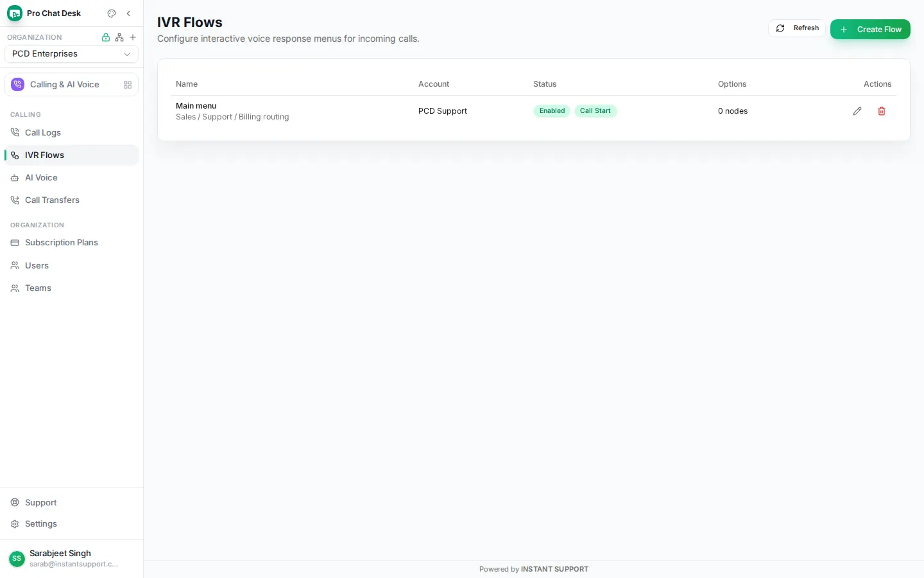Go to the AI Voice page

pyautogui.click(x=71, y=178)
